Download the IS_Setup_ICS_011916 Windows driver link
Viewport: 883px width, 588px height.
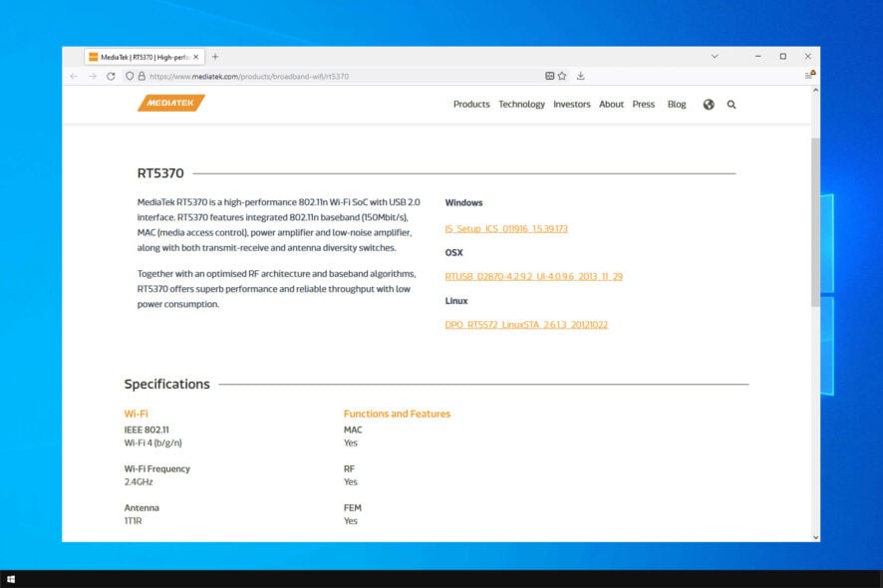pos(506,228)
